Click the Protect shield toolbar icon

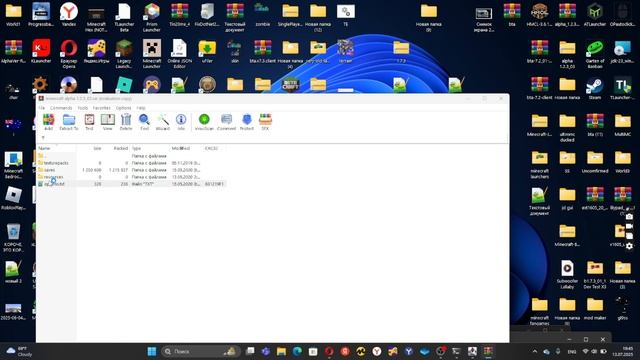(x=247, y=122)
